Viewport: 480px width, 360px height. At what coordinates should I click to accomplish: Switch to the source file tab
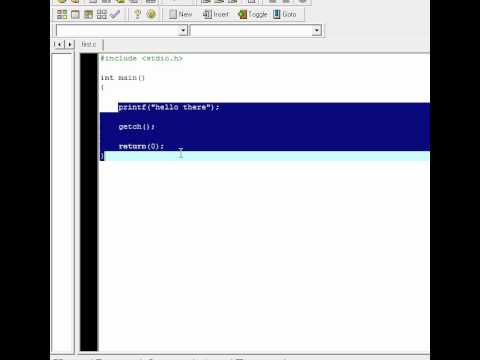89,44
